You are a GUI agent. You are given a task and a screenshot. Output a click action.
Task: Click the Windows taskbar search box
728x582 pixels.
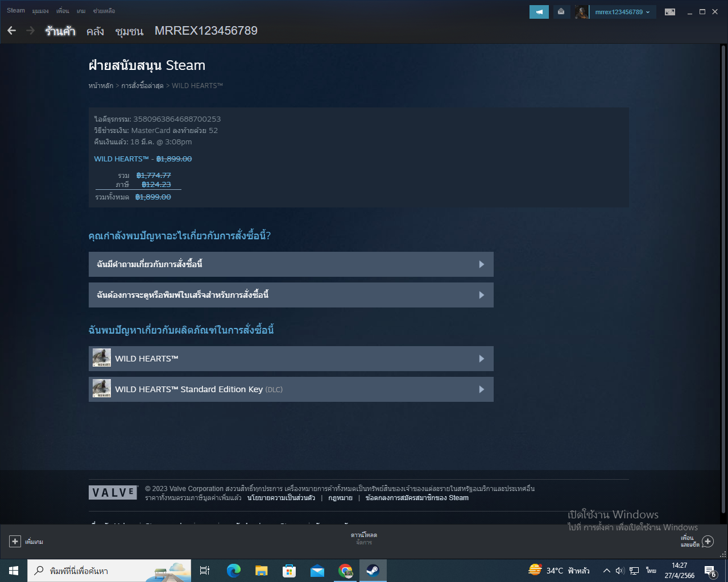coord(109,571)
